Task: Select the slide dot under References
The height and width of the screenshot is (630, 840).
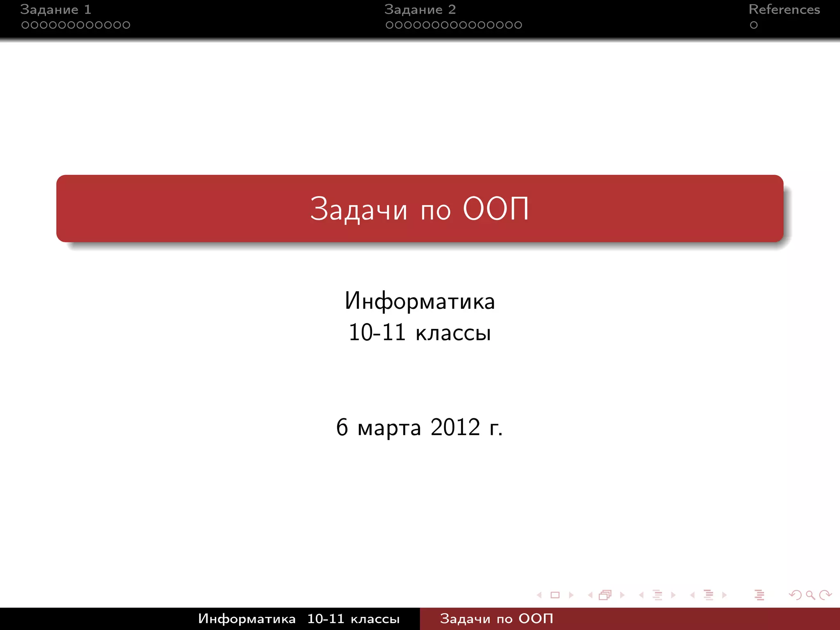Action: coord(753,25)
